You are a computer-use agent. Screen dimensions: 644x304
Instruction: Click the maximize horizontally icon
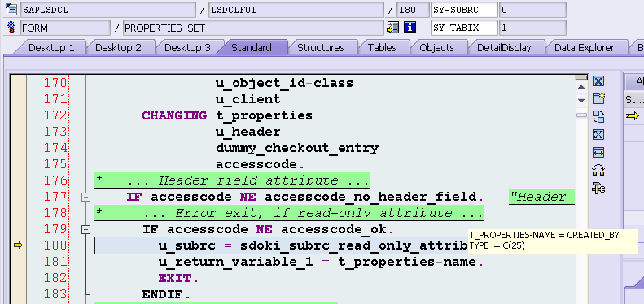[598, 153]
